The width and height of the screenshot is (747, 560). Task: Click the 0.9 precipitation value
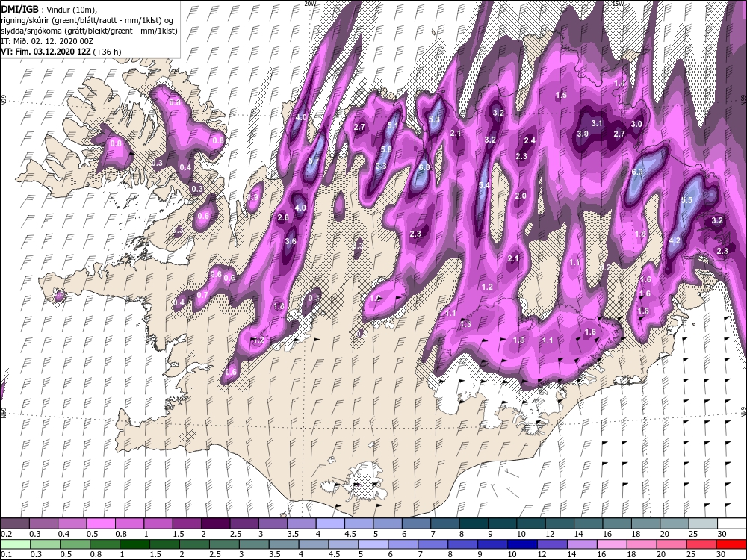(253, 197)
